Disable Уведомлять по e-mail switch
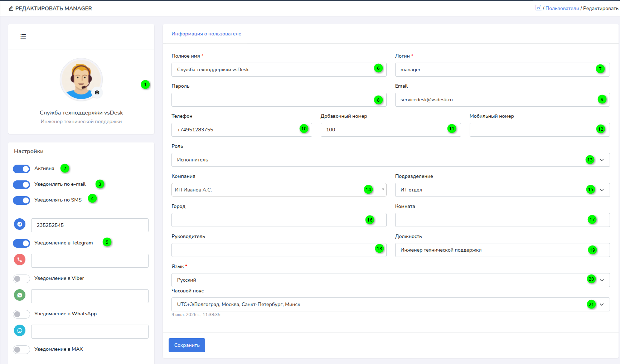 [x=21, y=185]
